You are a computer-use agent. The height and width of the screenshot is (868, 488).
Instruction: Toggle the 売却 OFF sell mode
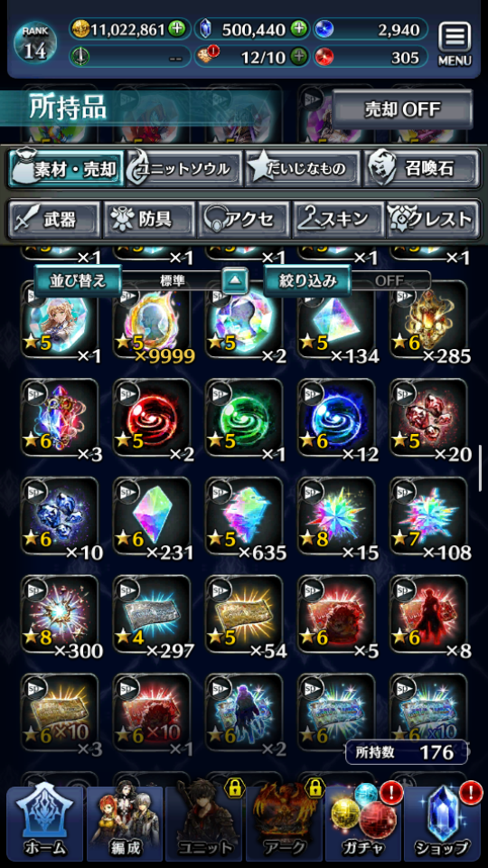[402, 109]
